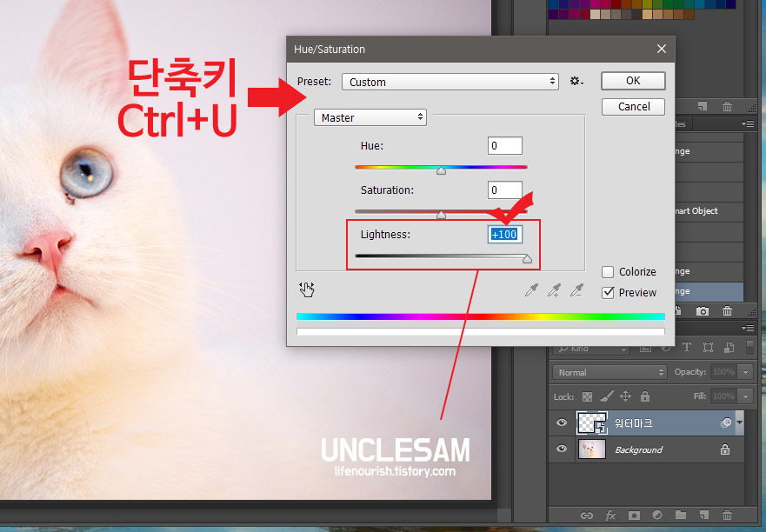This screenshot has width=766, height=532.
Task: Delete layer with Layers panel trash icon
Action: point(728,515)
